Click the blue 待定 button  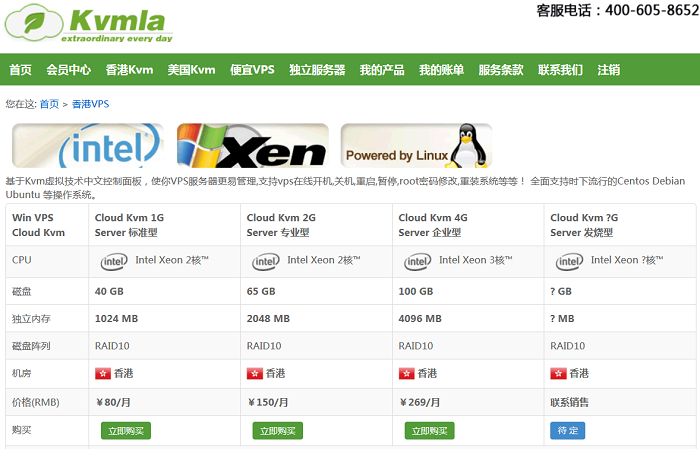[x=567, y=431]
